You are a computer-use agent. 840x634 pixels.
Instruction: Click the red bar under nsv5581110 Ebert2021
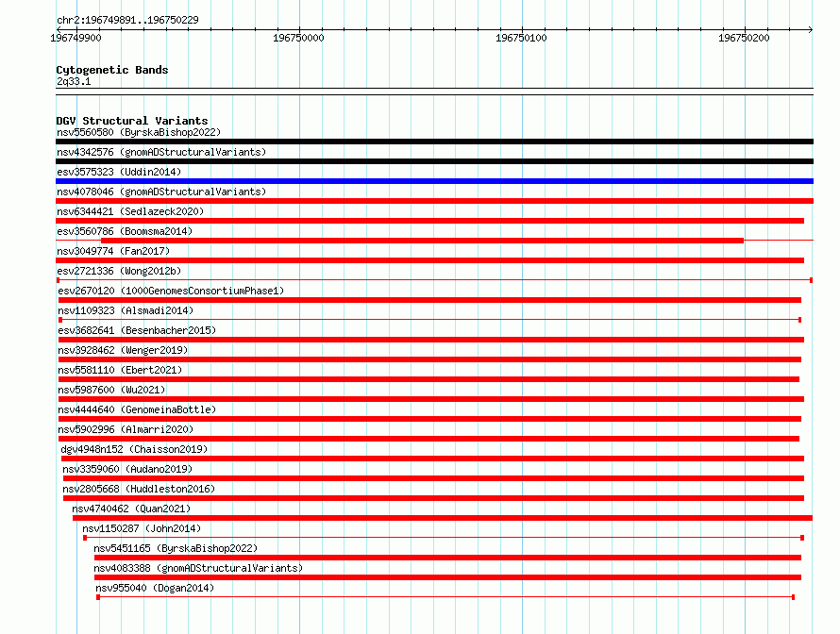click(x=428, y=379)
